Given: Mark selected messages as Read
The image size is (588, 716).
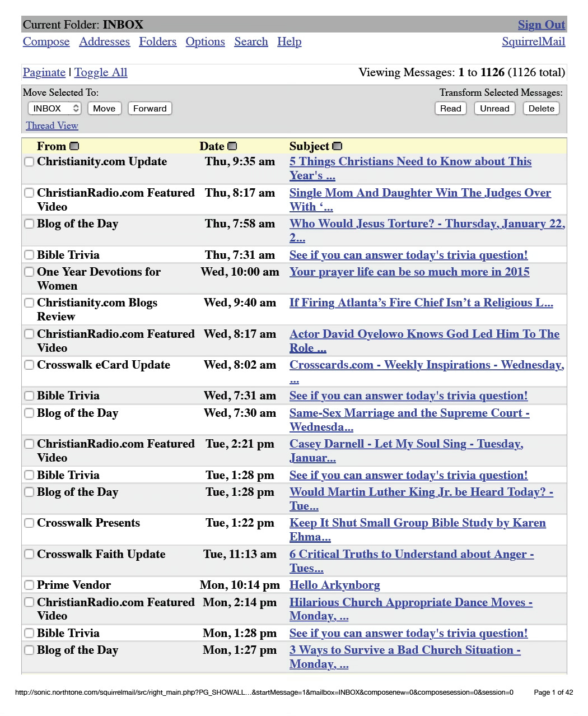Looking at the screenshot, I should click(450, 109).
